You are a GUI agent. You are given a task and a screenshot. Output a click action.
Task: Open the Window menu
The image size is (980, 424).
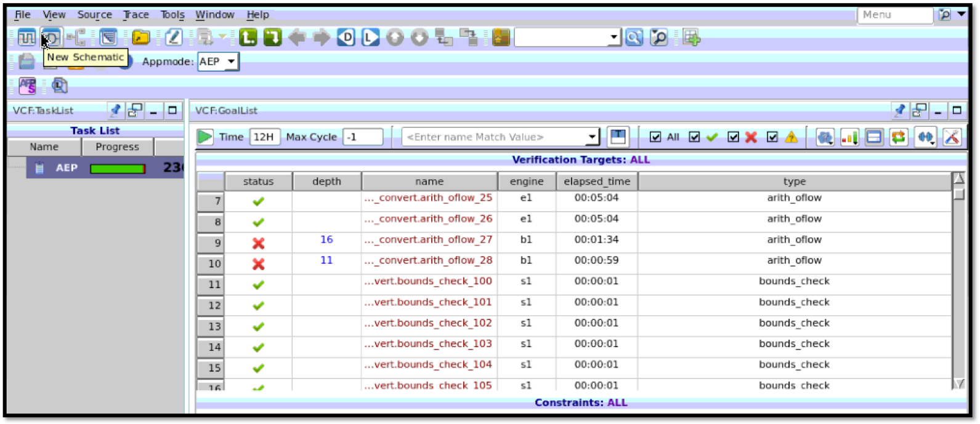click(215, 14)
